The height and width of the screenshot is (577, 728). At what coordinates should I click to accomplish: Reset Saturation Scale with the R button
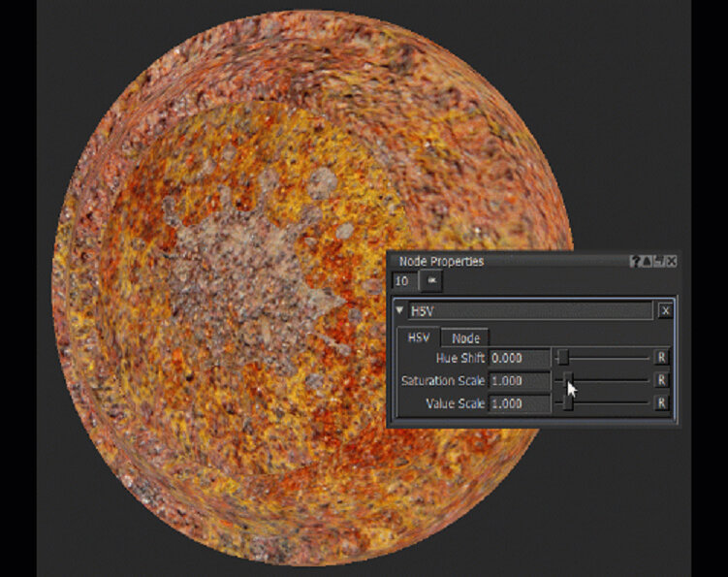point(661,381)
